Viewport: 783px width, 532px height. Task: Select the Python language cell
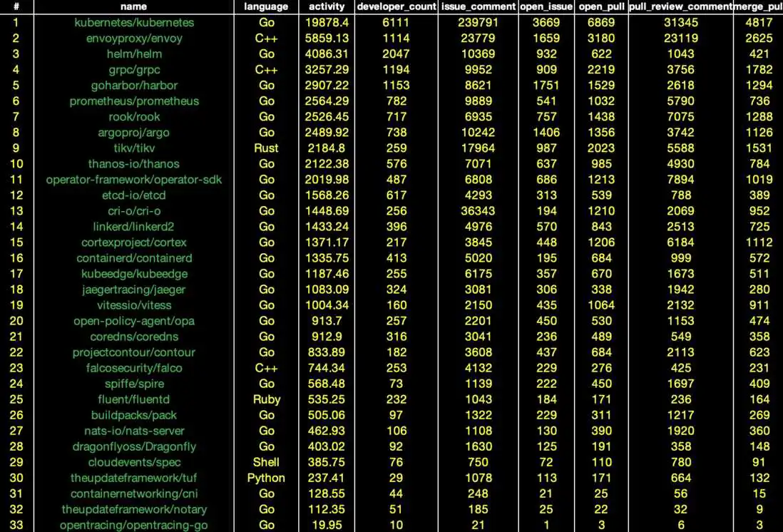click(266, 478)
